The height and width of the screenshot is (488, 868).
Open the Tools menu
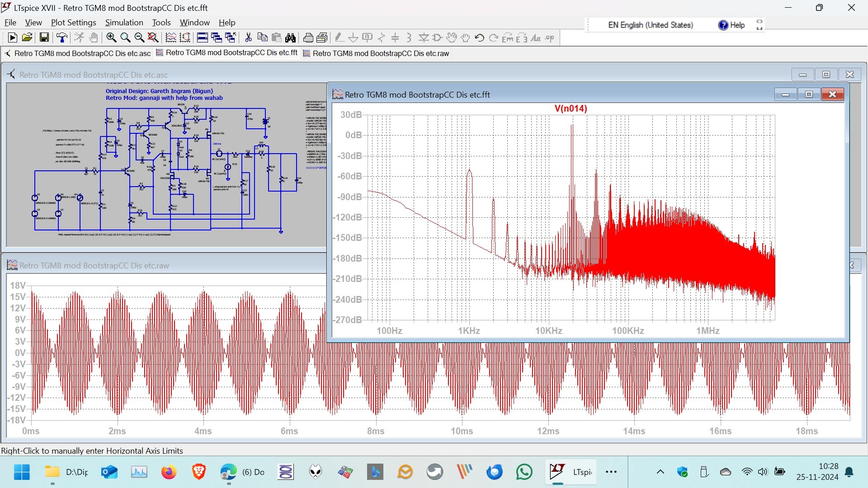[161, 23]
